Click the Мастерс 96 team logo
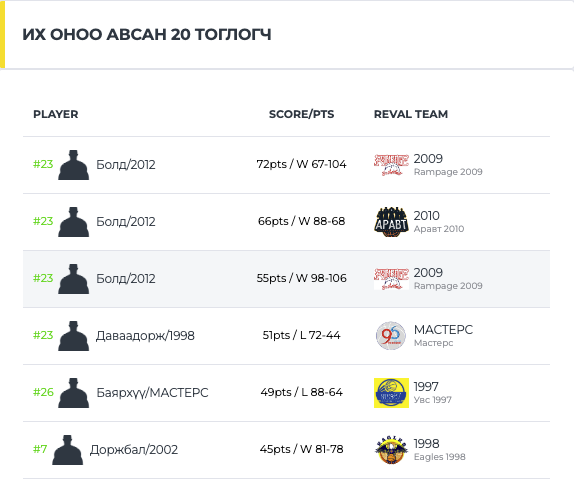The height and width of the screenshot is (480, 574). pos(391,336)
